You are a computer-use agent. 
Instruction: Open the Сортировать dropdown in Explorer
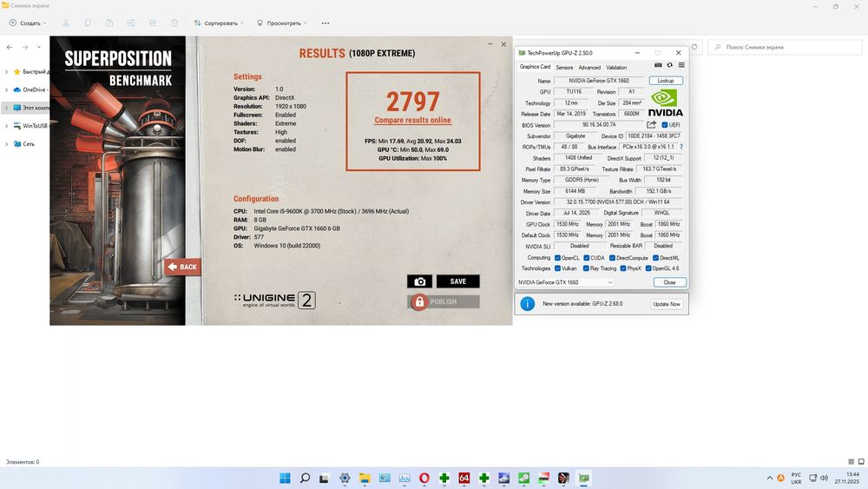click(219, 23)
